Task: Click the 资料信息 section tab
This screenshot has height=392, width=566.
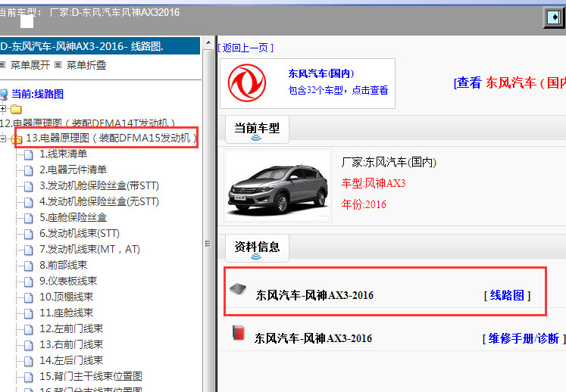Action: (257, 247)
